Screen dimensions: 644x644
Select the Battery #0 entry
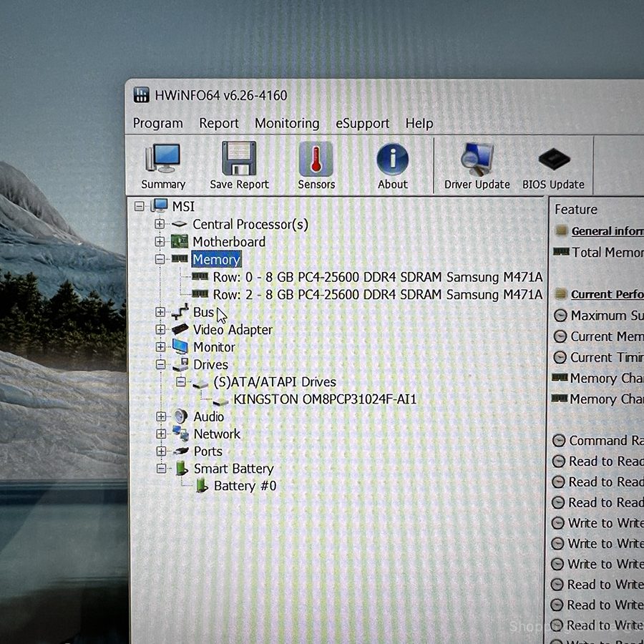(245, 486)
